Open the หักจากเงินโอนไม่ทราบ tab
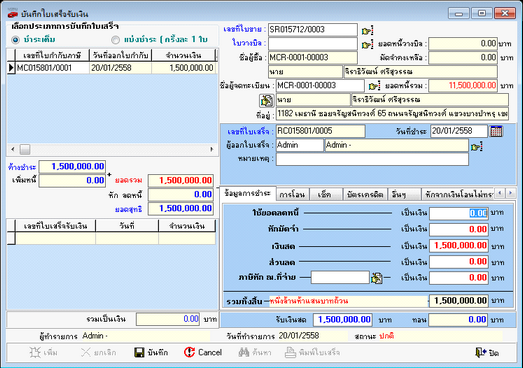Viewport: 523px width, 368px height. tap(459, 195)
